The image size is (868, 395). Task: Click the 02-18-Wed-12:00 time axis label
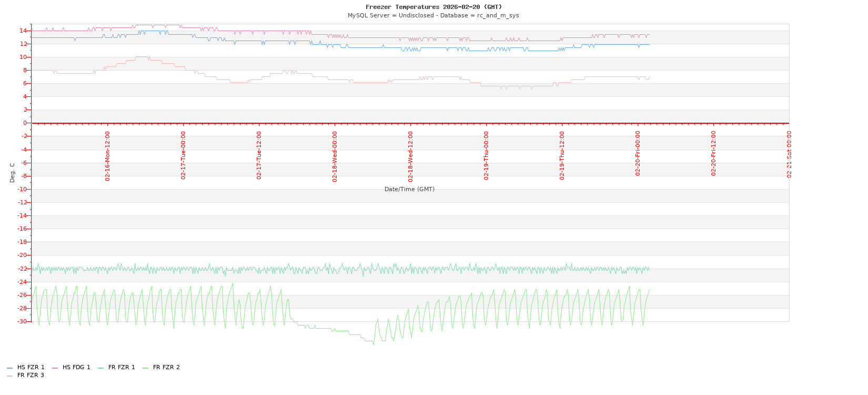pyautogui.click(x=411, y=156)
